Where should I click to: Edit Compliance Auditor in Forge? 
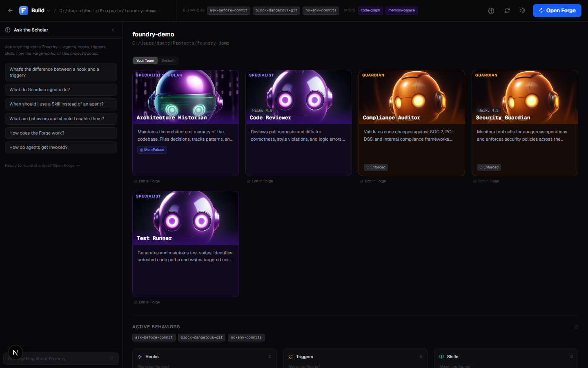(373, 181)
